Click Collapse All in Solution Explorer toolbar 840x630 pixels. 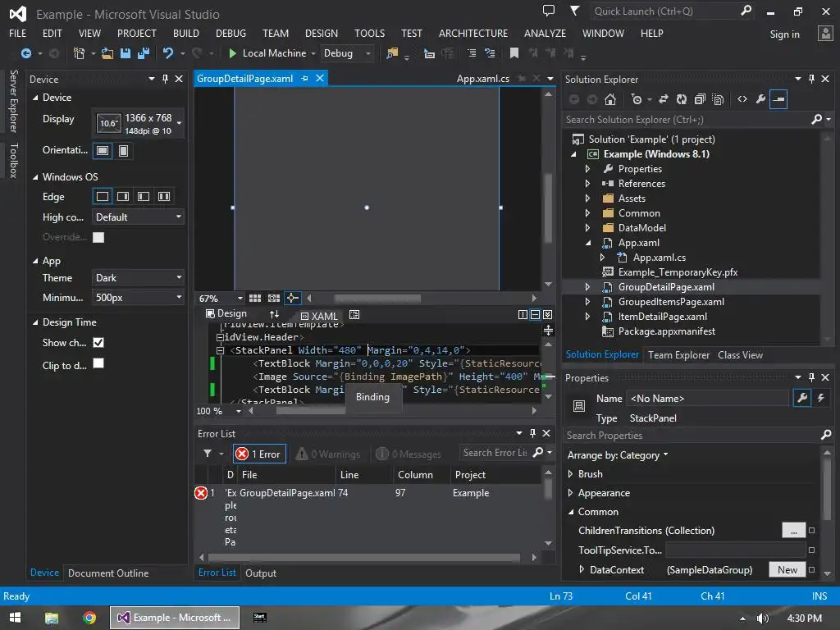pyautogui.click(x=700, y=99)
